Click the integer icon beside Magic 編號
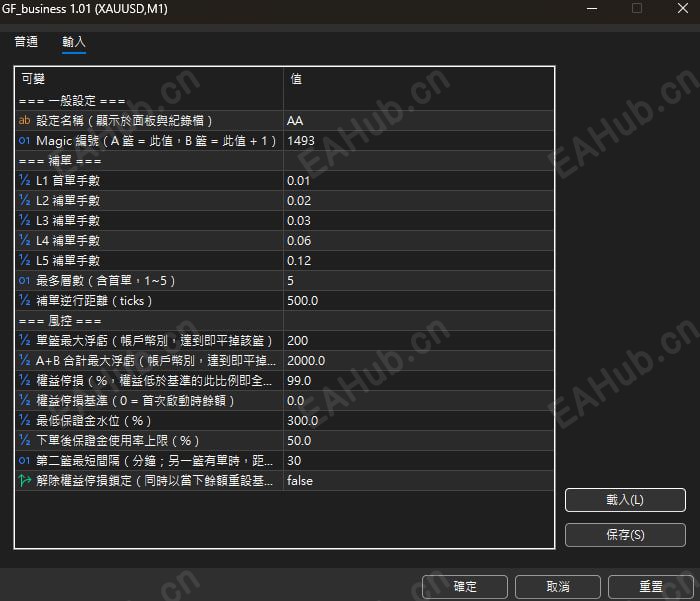Screen dimensions: 700x601 (x=25, y=140)
